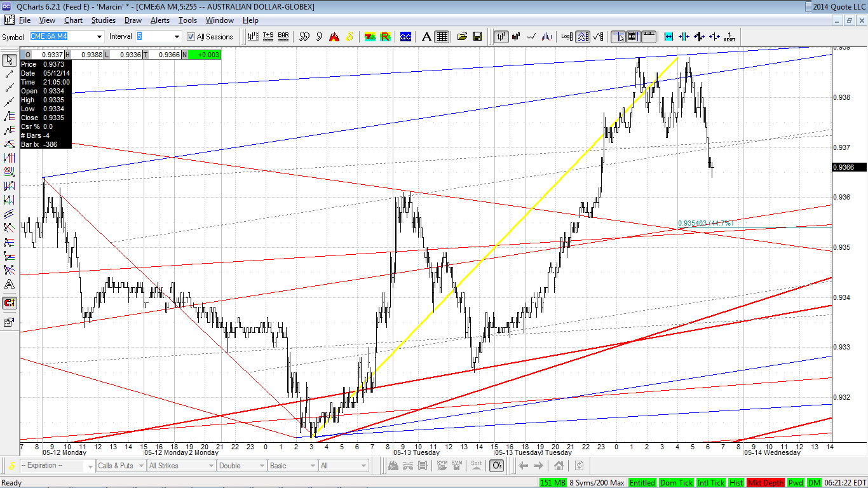The image size is (868, 488).
Task: Open the Time and Sales (T+S) window
Action: coord(268,37)
